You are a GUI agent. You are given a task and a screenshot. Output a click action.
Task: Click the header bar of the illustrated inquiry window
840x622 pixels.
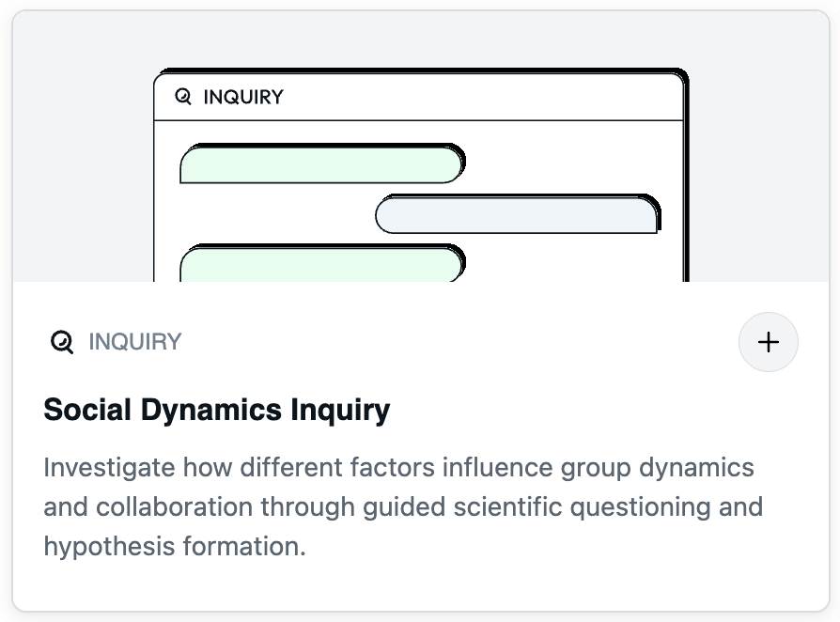coord(418,97)
